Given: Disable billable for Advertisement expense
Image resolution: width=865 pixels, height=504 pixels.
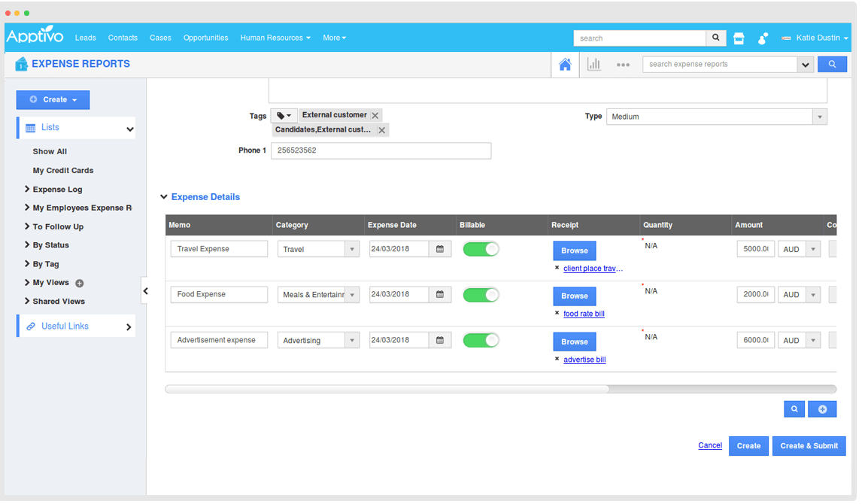Looking at the screenshot, I should click(481, 340).
